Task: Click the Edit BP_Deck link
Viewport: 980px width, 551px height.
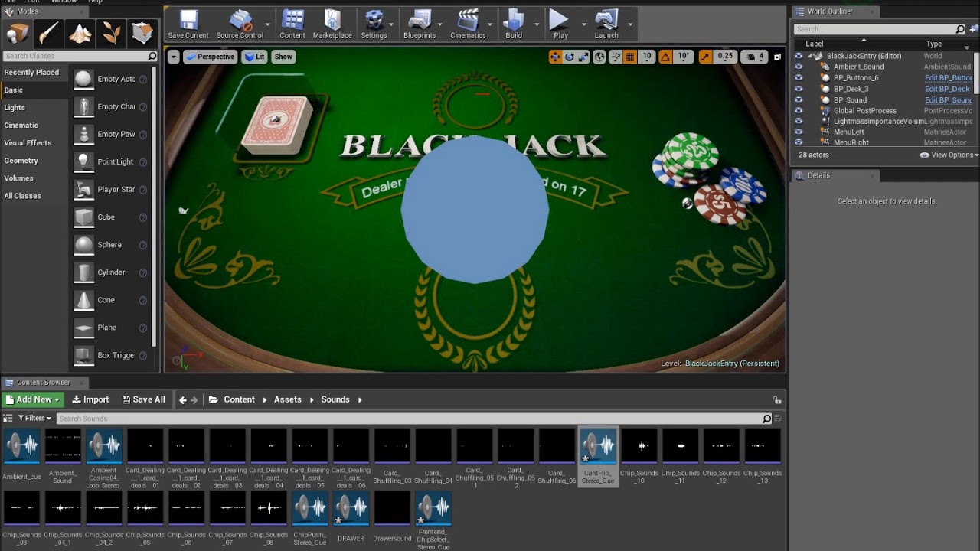Action: pyautogui.click(x=947, y=89)
